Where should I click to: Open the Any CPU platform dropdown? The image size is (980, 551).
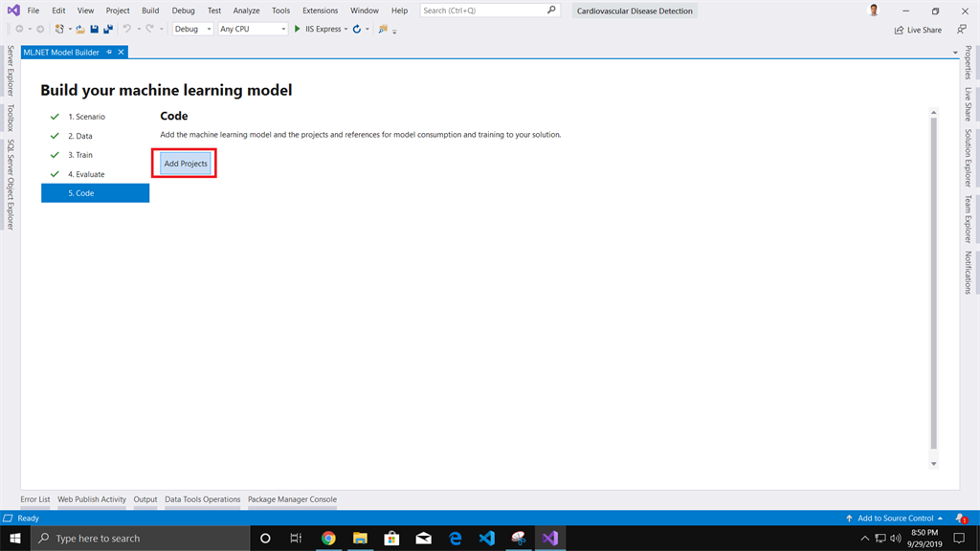tap(252, 29)
